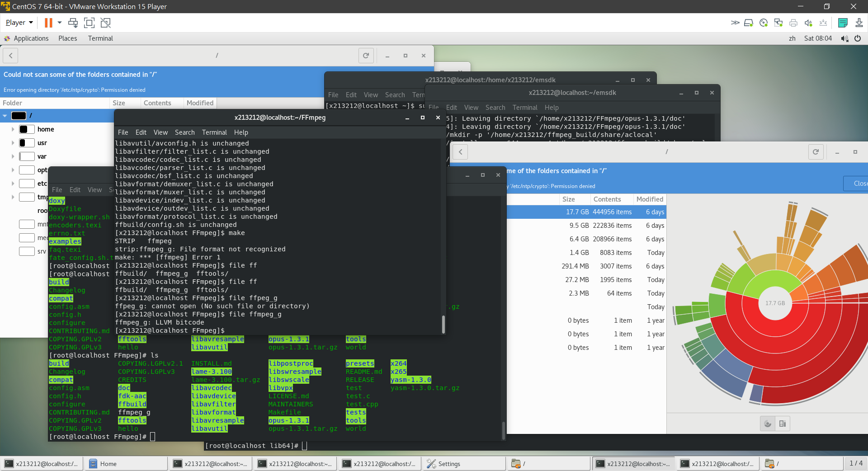The height and width of the screenshot is (471, 868).
Task: Expand the var folder tree row
Action: [x=13, y=156]
